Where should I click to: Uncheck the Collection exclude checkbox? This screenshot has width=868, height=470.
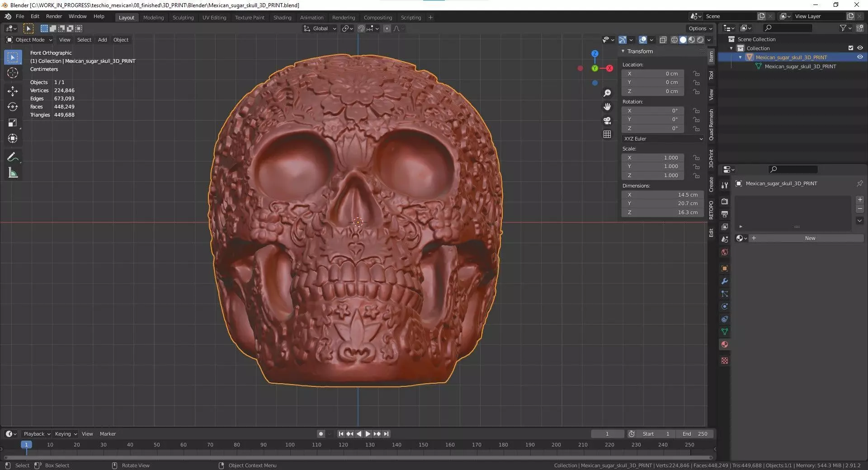[x=851, y=48]
